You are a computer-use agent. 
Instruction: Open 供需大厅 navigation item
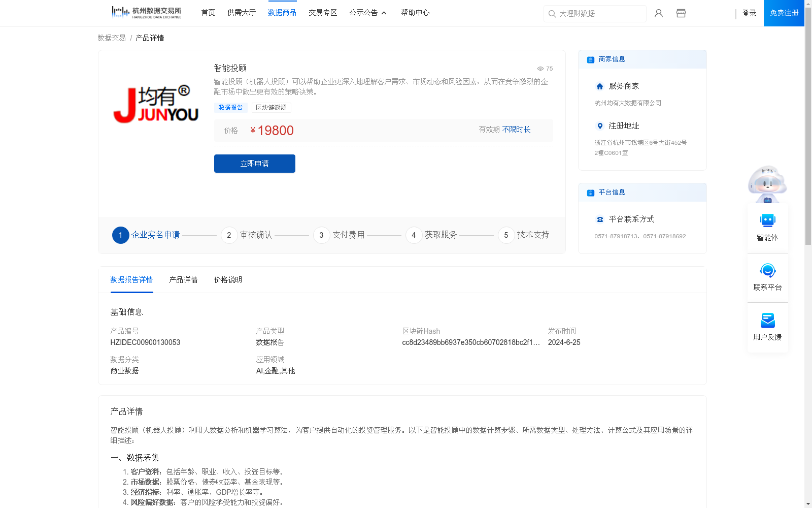(x=242, y=13)
